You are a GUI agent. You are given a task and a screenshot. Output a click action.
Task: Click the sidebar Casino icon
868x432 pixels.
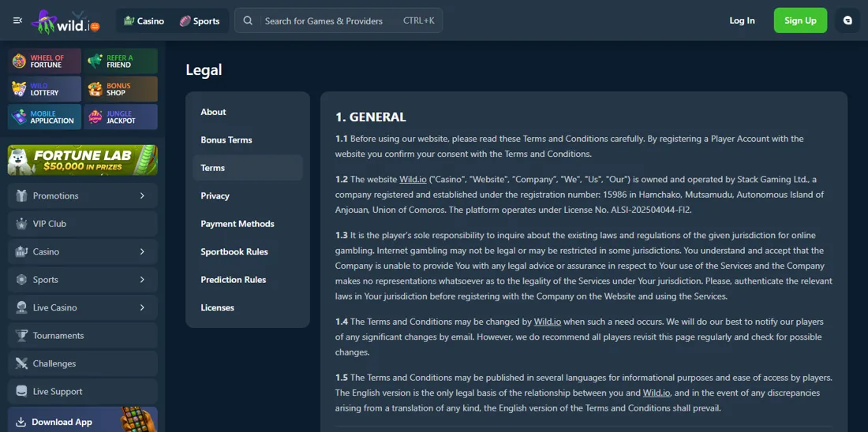21,251
